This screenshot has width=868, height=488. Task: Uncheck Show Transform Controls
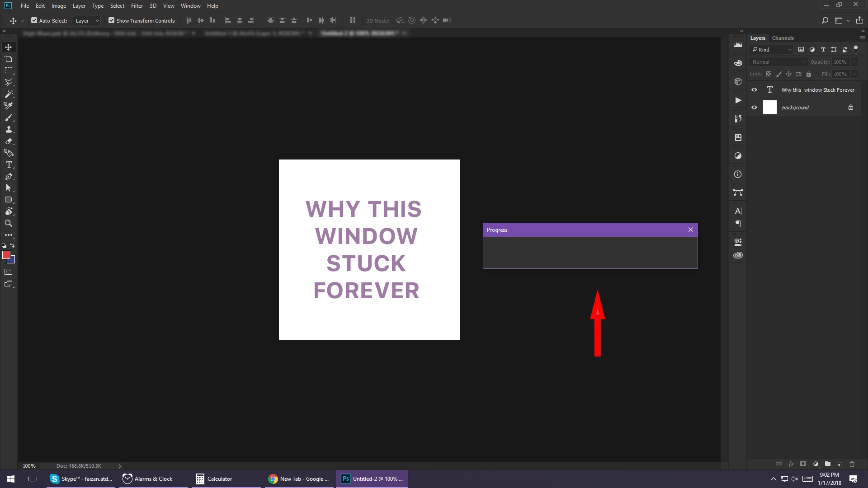click(x=111, y=20)
